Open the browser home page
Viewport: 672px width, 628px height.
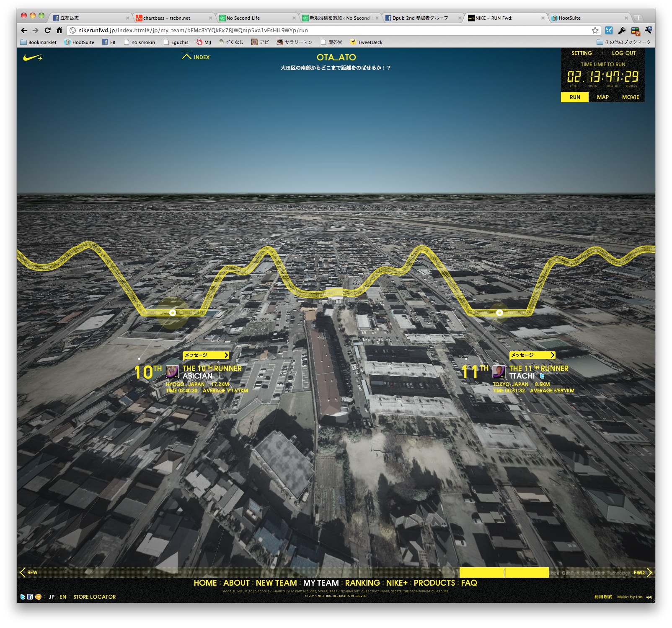point(59,30)
